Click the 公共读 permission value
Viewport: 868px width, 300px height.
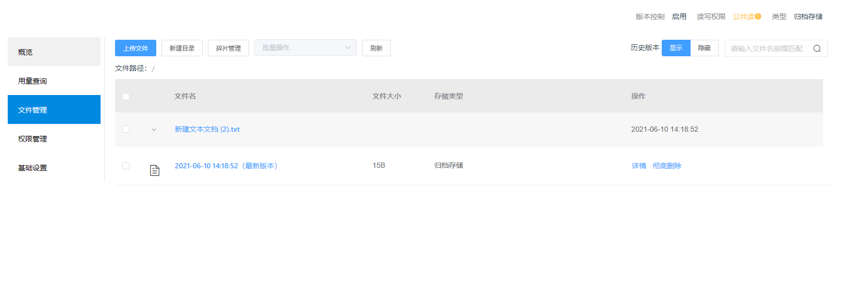click(743, 17)
